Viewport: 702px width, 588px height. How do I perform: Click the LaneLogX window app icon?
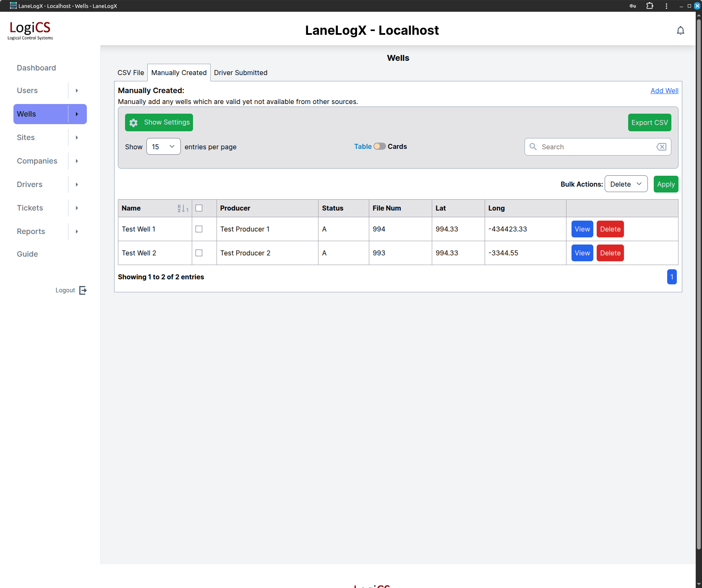point(13,6)
